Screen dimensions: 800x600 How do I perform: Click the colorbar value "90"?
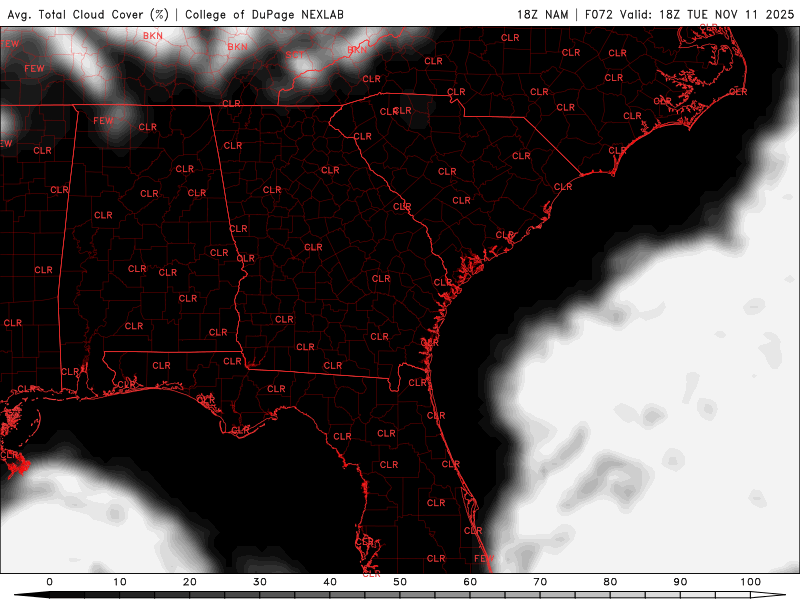pyautogui.click(x=680, y=582)
